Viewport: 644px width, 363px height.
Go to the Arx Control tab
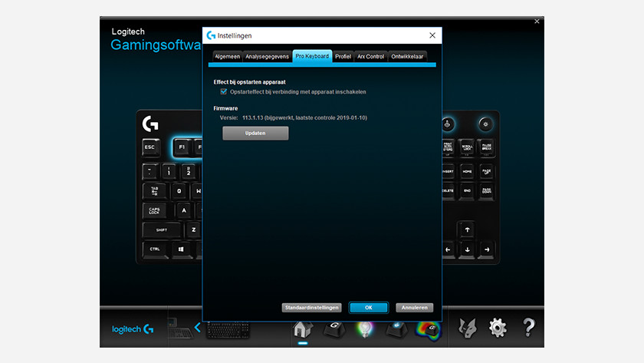pos(371,57)
